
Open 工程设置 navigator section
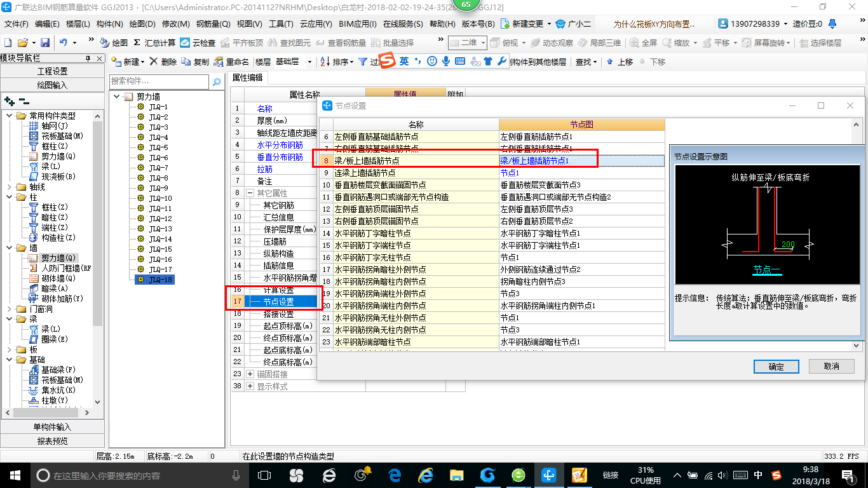(52, 71)
